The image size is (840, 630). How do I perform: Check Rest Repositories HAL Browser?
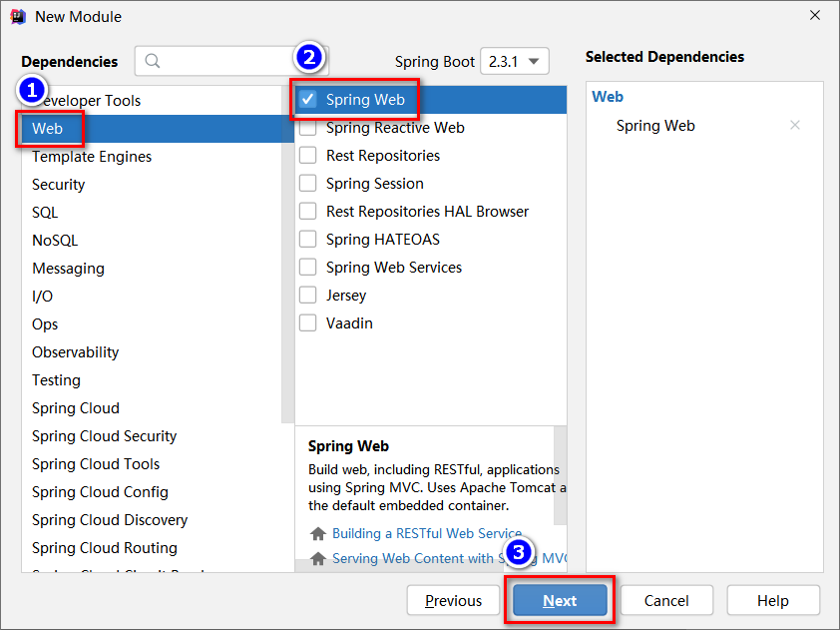307,212
